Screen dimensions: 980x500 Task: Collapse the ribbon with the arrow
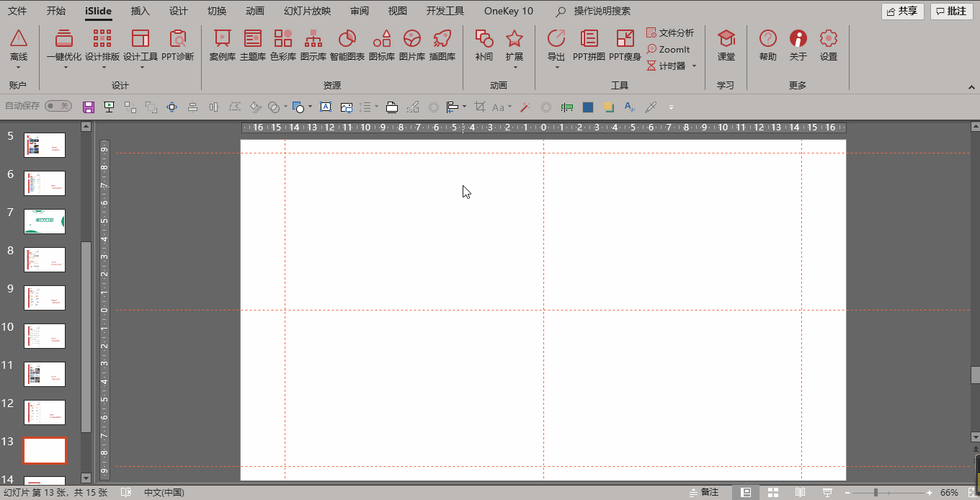(970, 86)
